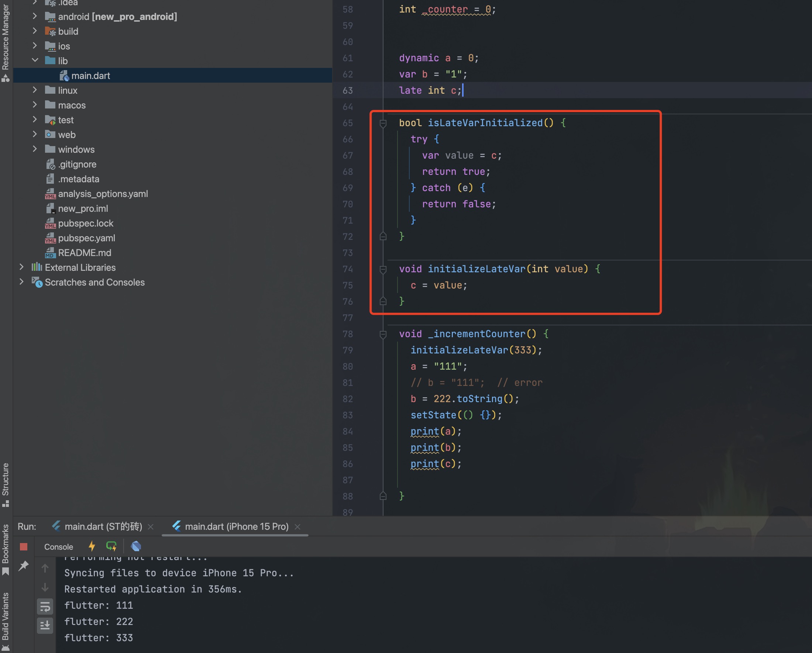The width and height of the screenshot is (812, 653).
Task: Select the Console tab
Action: pyautogui.click(x=58, y=547)
